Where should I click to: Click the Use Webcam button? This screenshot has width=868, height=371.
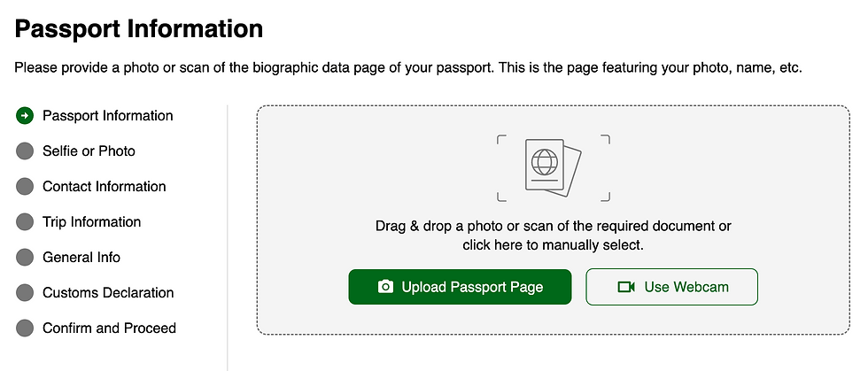point(671,287)
